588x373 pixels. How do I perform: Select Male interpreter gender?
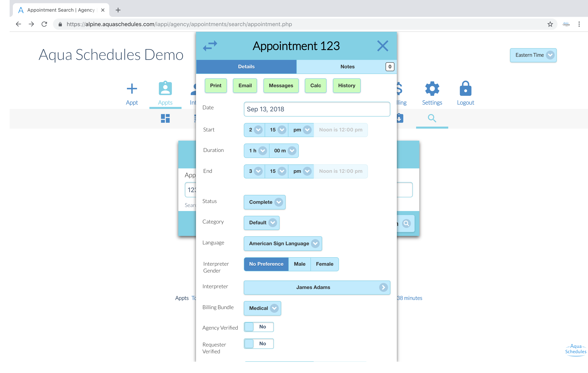pos(300,264)
